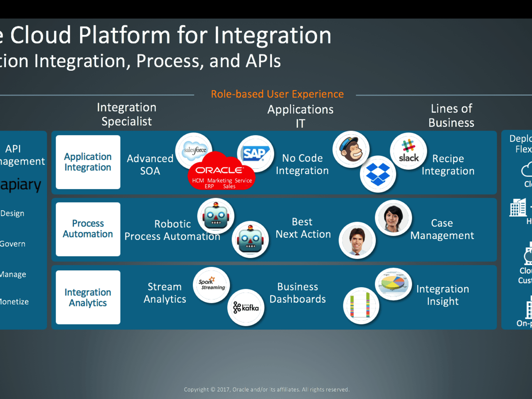
Task: Select the woman avatar near Case Management
Action: pyautogui.click(x=393, y=218)
